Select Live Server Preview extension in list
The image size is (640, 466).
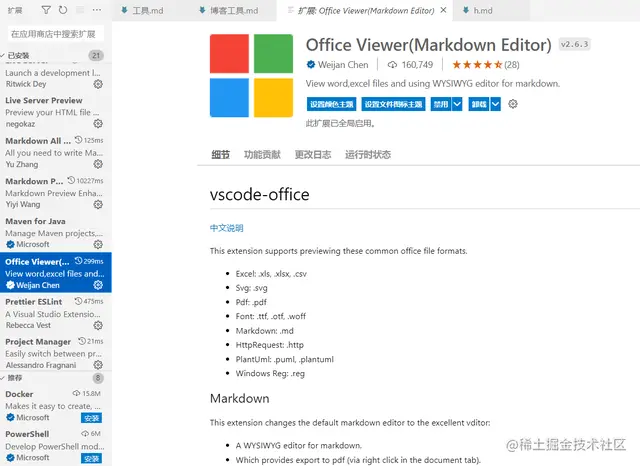pyautogui.click(x=55, y=112)
